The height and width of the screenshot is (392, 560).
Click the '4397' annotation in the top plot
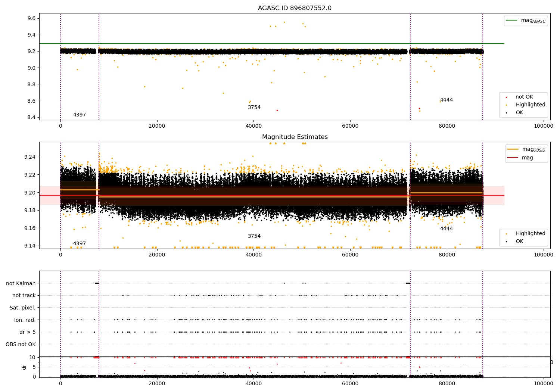pyautogui.click(x=80, y=115)
